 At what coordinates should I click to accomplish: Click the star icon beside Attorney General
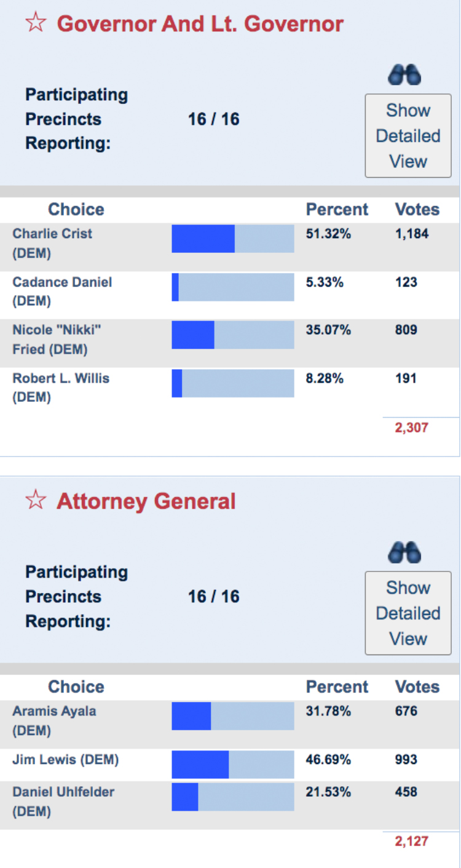(x=35, y=501)
